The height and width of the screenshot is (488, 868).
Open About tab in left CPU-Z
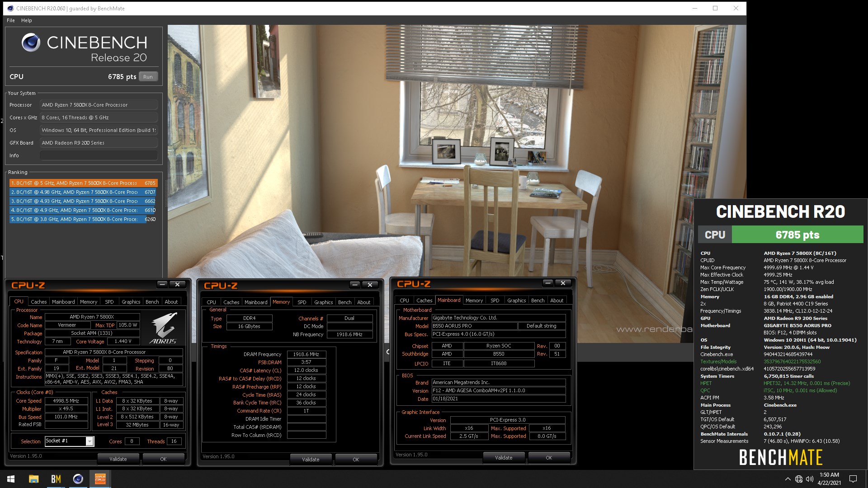171,302
